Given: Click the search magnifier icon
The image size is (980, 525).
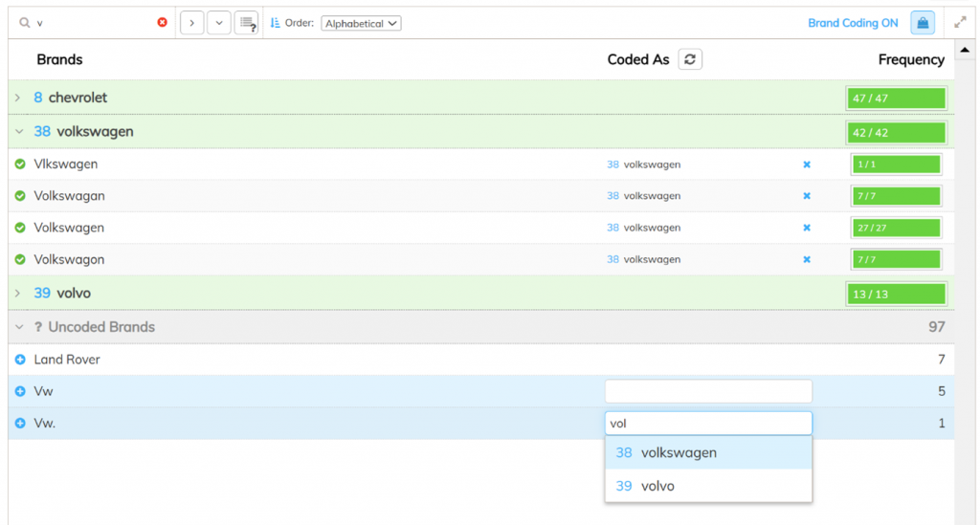Looking at the screenshot, I should (24, 23).
